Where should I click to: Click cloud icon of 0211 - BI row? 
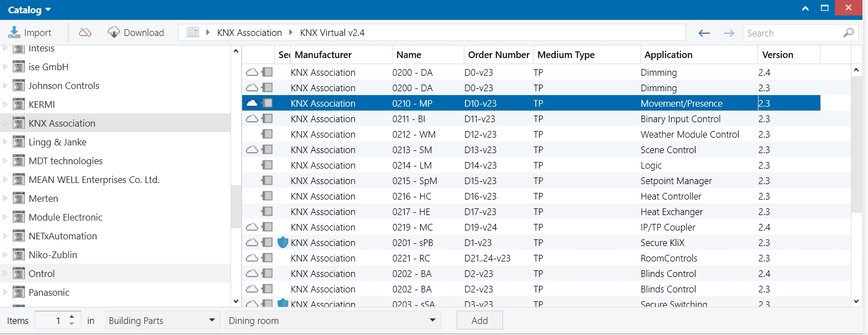[252, 119]
